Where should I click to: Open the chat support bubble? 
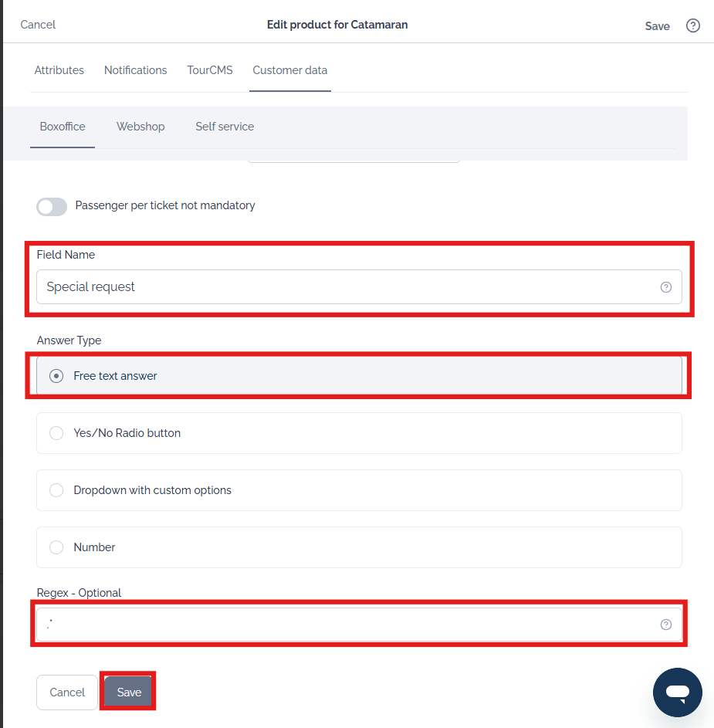click(x=677, y=692)
